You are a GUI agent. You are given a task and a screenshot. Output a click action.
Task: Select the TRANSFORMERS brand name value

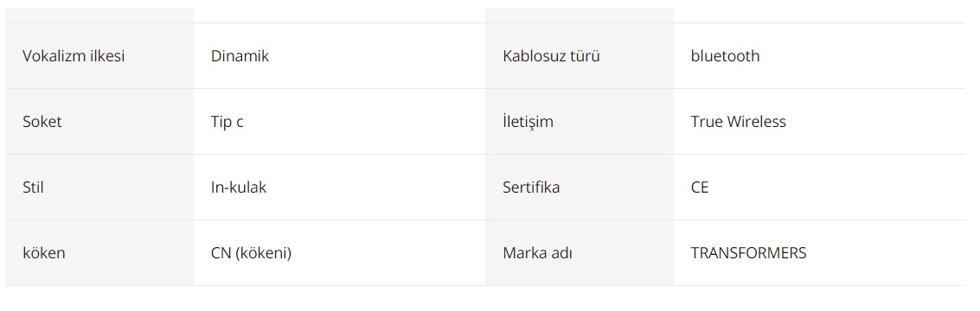pos(749,253)
